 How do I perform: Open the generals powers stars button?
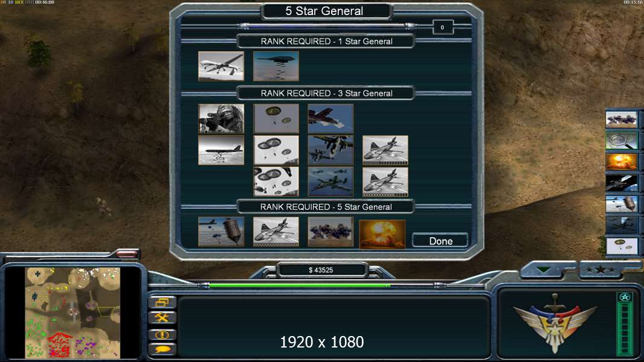tap(601, 270)
